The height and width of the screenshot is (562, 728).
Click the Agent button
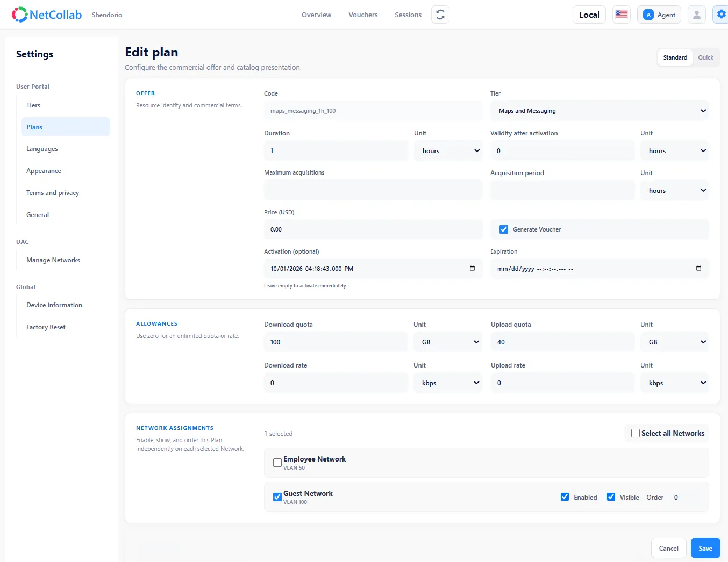(659, 15)
